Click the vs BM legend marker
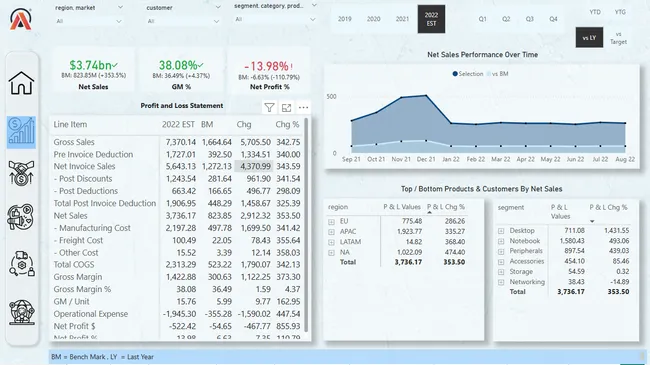This screenshot has height=365, width=650. (x=488, y=74)
